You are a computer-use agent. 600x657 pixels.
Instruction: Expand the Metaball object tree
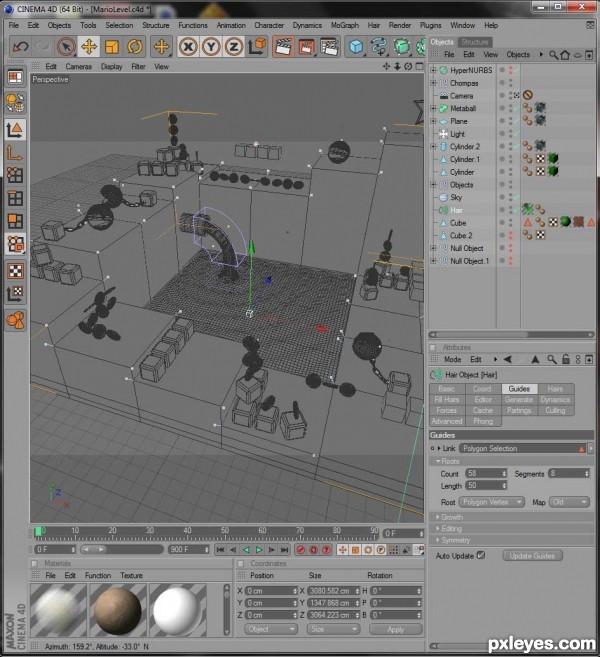click(x=433, y=109)
